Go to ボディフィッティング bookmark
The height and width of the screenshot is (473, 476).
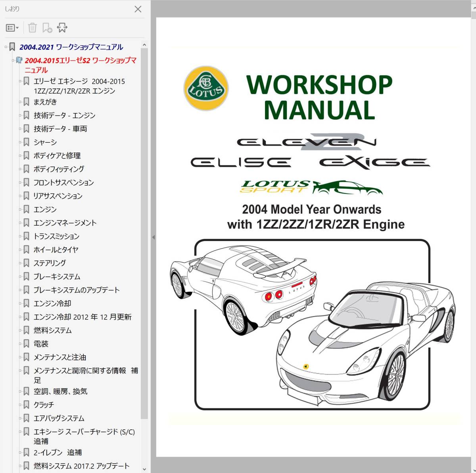coord(59,169)
